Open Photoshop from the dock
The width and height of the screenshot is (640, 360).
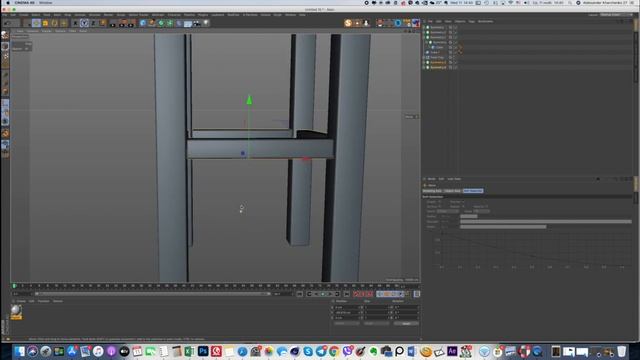tap(203, 351)
